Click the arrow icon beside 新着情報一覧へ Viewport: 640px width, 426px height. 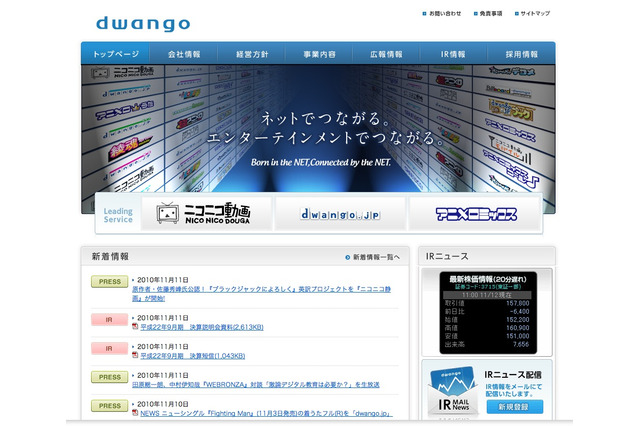tap(348, 257)
